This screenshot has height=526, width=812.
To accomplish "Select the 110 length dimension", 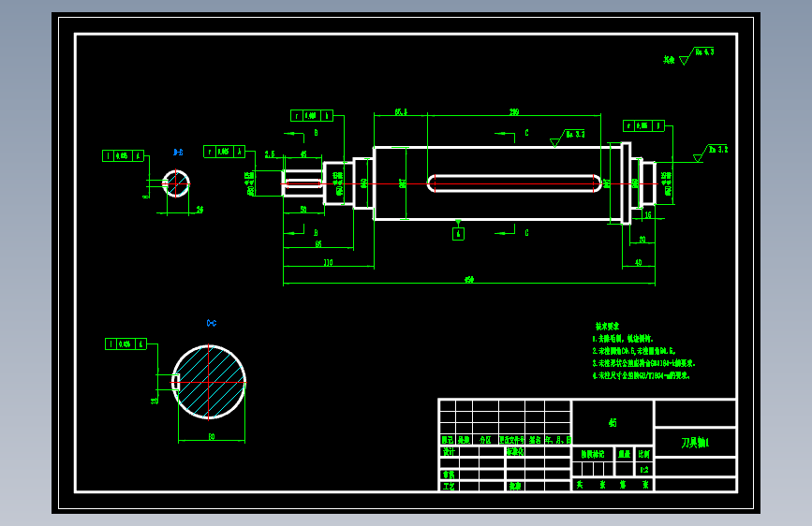I will click(x=329, y=262).
